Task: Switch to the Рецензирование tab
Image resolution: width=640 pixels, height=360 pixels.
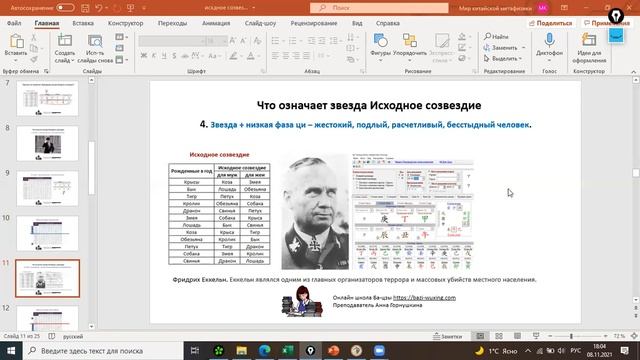Action: (314, 23)
